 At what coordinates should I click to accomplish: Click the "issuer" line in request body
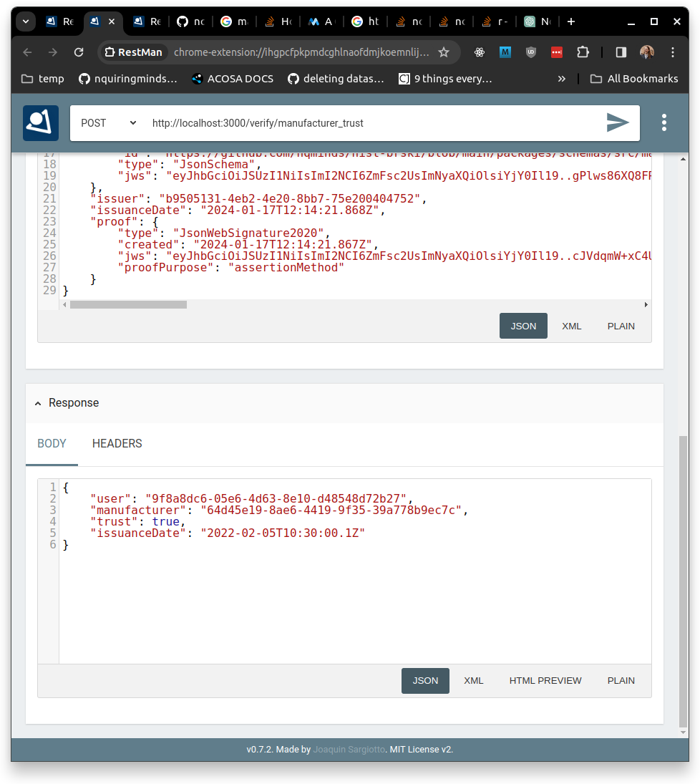coord(258,198)
